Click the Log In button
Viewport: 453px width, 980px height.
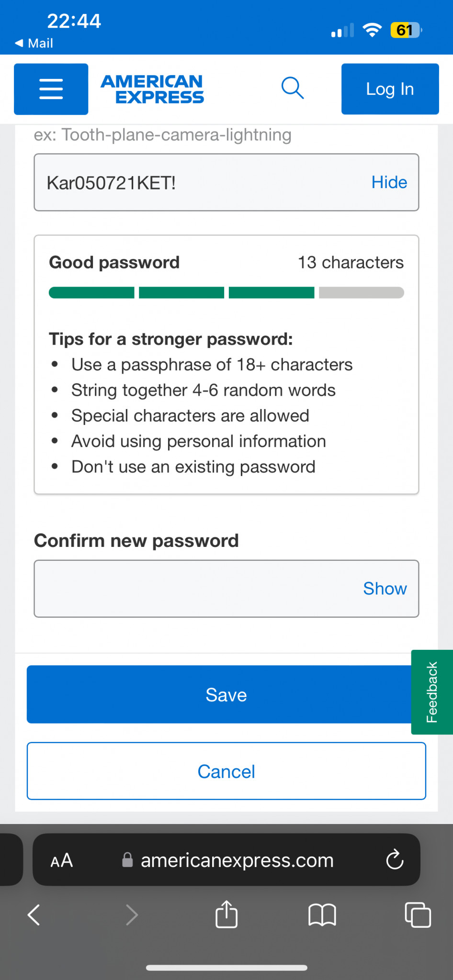pyautogui.click(x=390, y=89)
